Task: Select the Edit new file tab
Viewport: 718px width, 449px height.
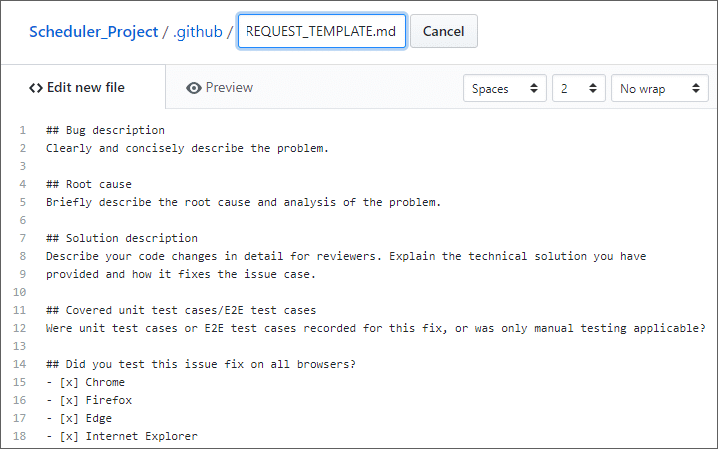Action: click(77, 87)
